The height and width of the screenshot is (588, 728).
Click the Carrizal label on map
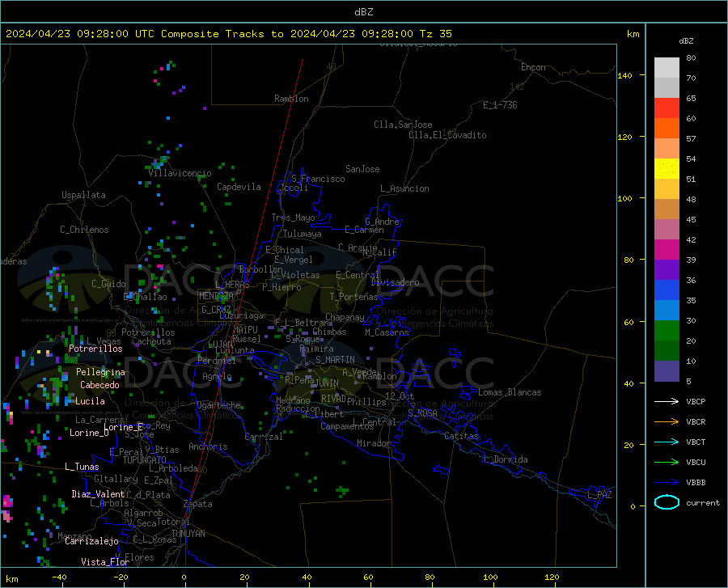[264, 438]
